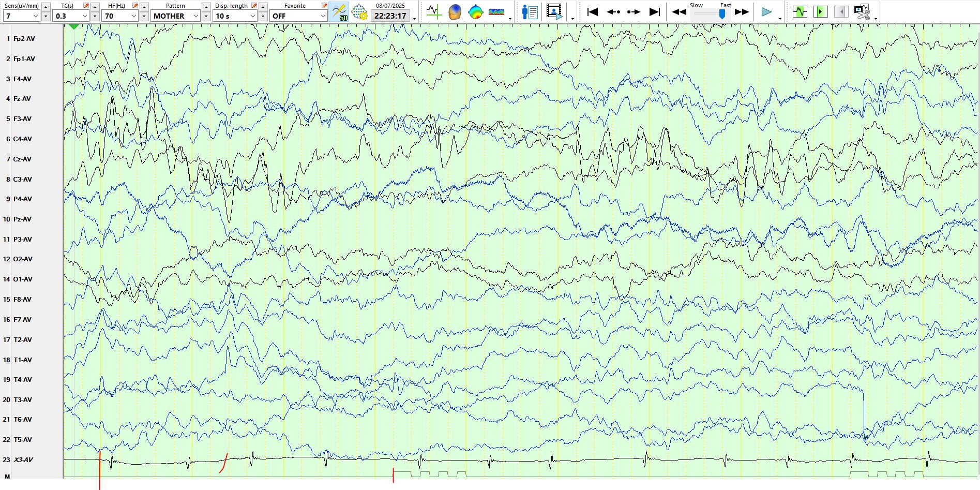980x490 pixels.
Task: Click the Pattern up stepper arrow
Action: tap(206, 7)
